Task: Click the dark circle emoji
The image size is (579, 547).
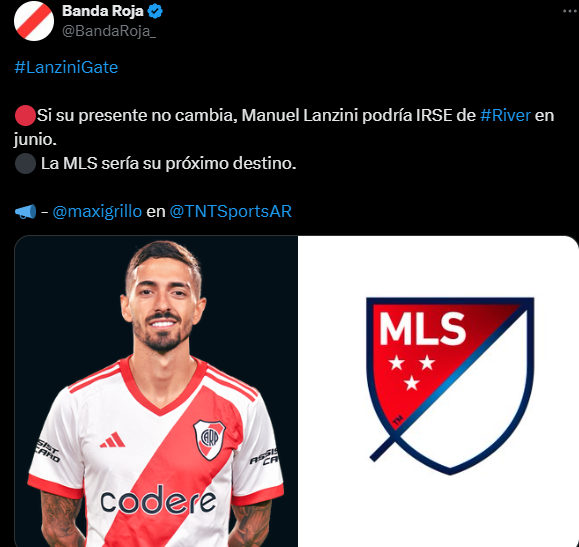Action: pos(25,163)
